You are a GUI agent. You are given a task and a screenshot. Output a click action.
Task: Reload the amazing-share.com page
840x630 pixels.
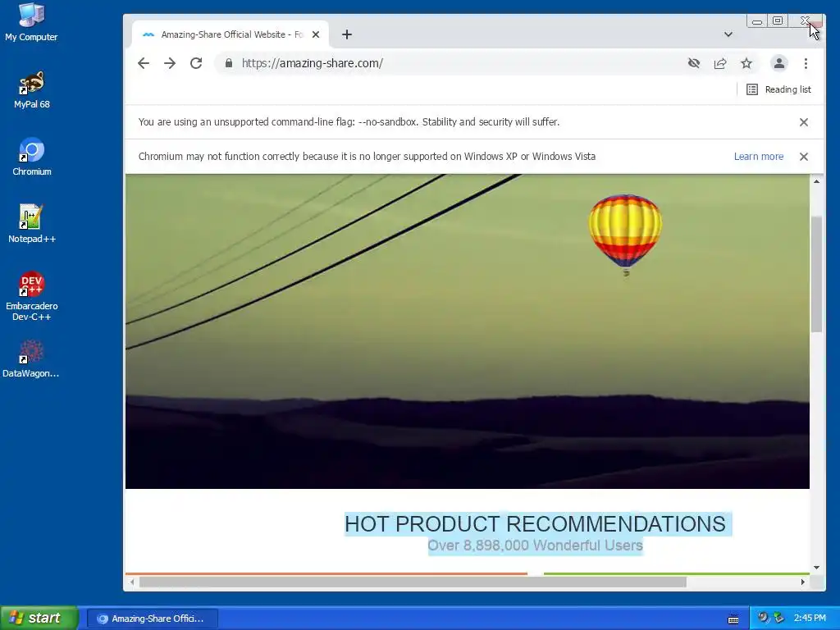coord(196,63)
